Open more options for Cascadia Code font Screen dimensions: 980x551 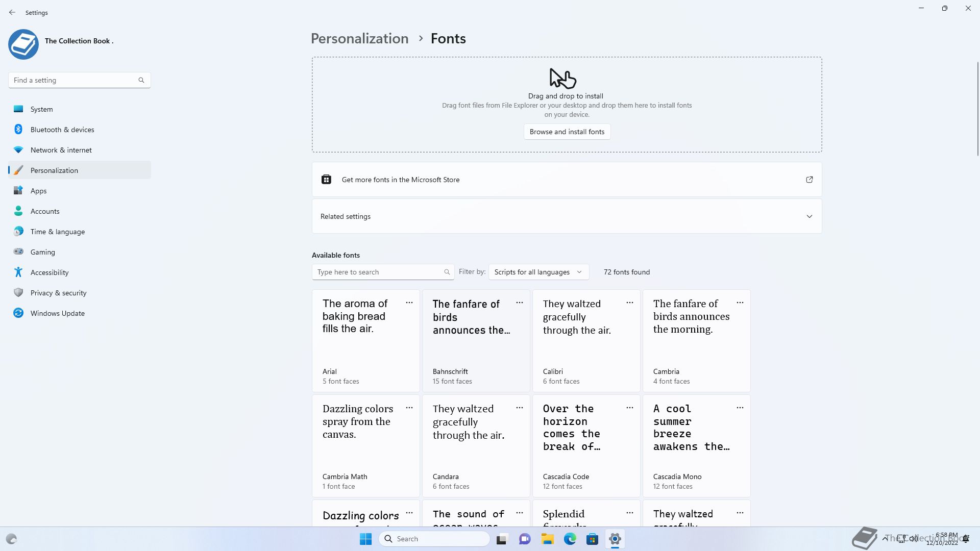(630, 408)
